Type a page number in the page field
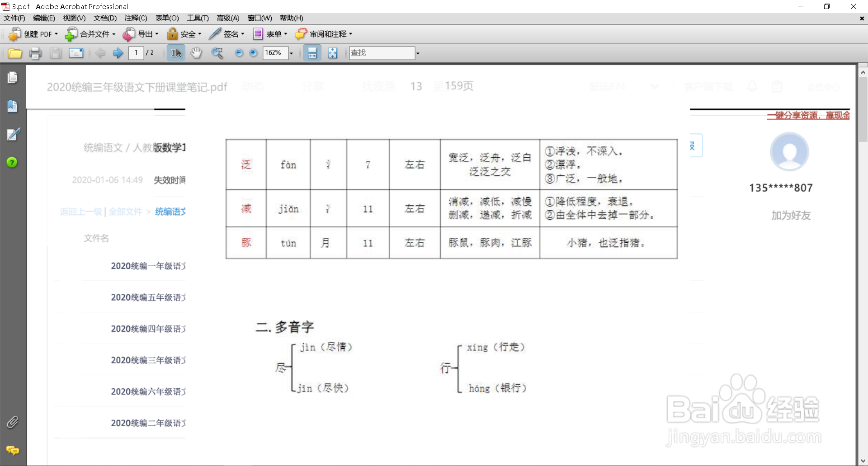Screen dimensions: 868x466 click(x=136, y=53)
